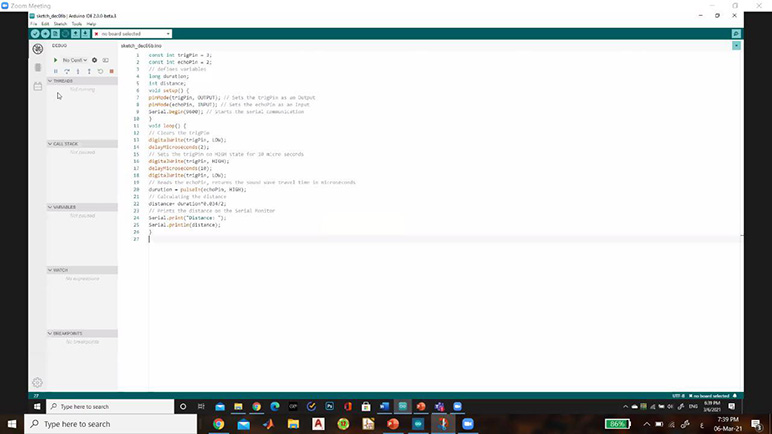Screen dimensions: 772x434
Task: Click the debug Step Over button
Action: point(67,71)
